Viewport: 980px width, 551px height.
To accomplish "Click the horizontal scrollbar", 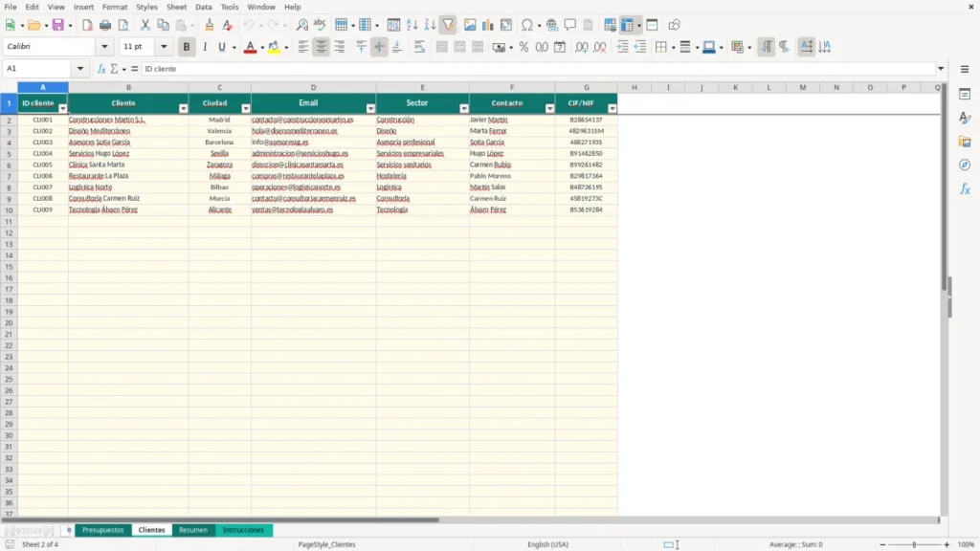I will click(220, 519).
